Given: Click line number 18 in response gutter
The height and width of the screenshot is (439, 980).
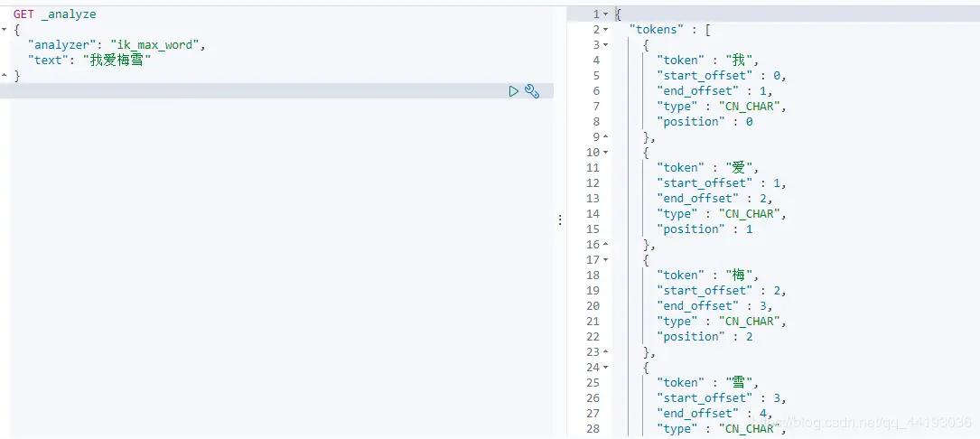Looking at the screenshot, I should (593, 276).
